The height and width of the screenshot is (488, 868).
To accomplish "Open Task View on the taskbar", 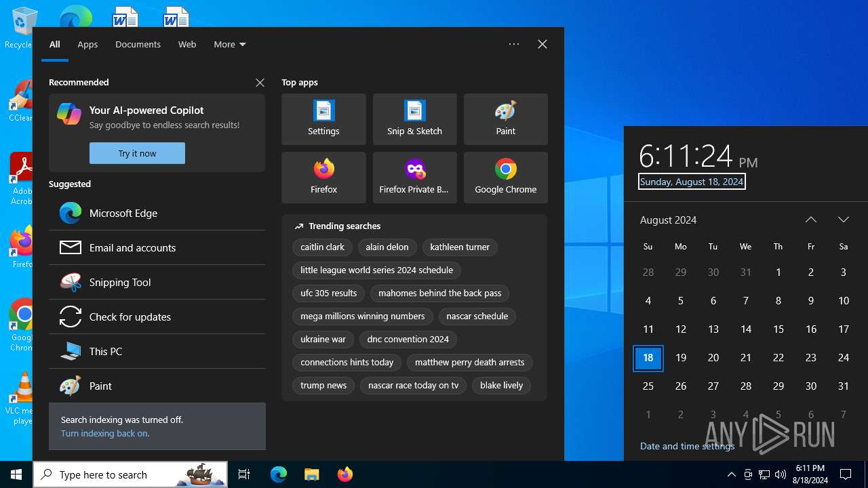I will click(x=244, y=474).
